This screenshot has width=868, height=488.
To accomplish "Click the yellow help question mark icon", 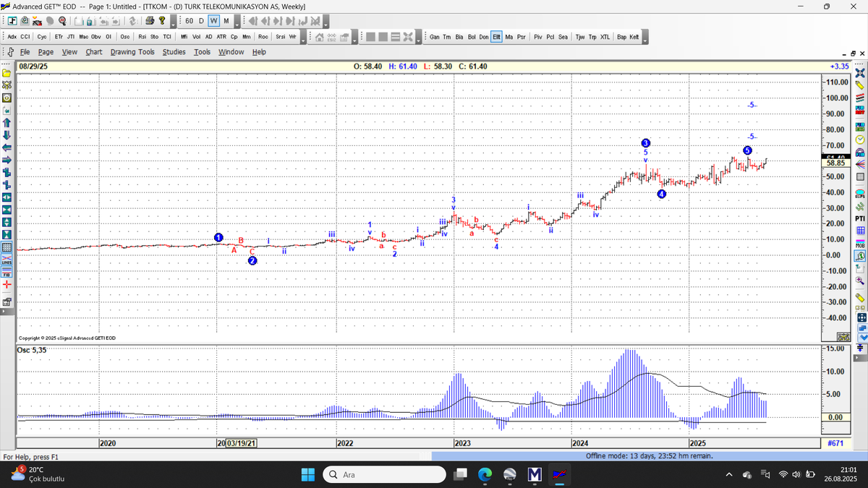I will pyautogui.click(x=161, y=20).
